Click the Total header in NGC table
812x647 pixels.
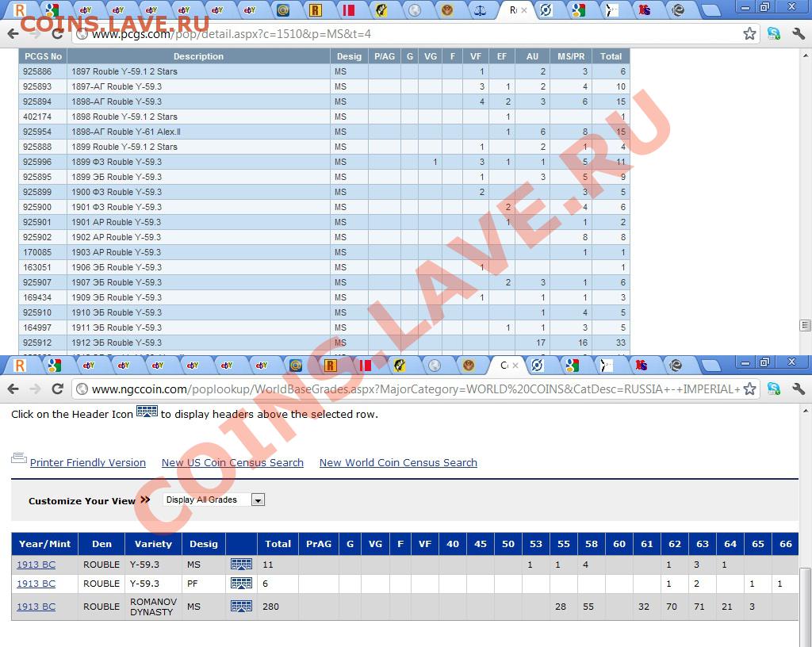pyautogui.click(x=278, y=544)
